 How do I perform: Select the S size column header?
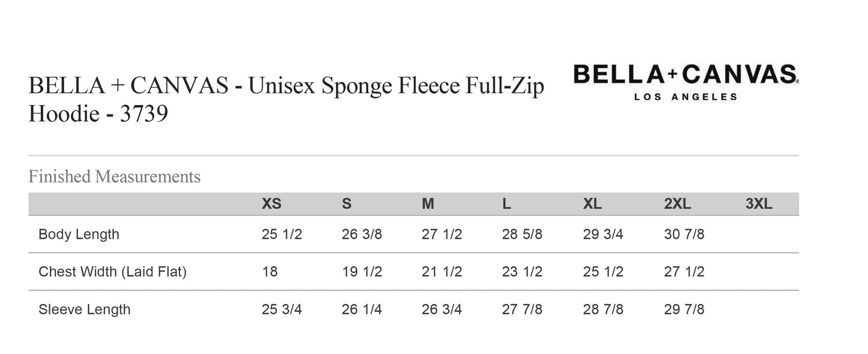347,204
